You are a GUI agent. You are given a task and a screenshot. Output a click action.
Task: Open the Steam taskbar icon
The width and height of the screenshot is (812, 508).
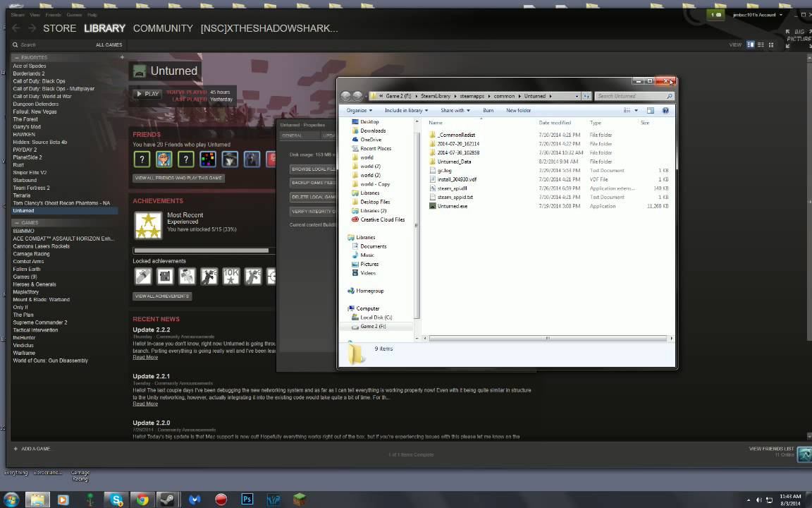point(166,500)
